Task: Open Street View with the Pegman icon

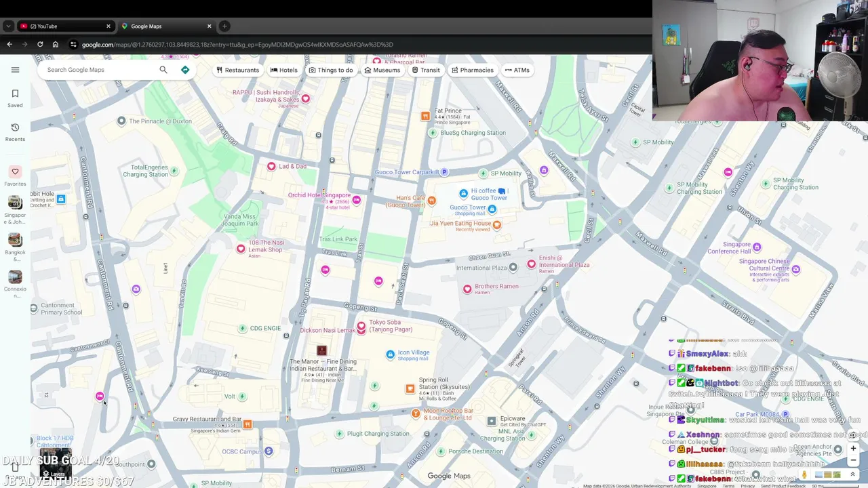Action: click(x=805, y=474)
